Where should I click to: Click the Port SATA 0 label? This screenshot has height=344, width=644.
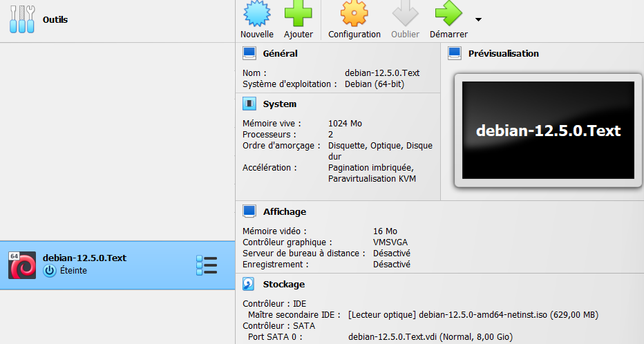275,337
